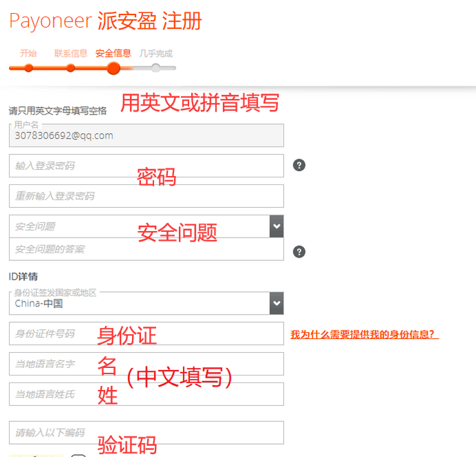Screen dimensions: 476x457
Task: Expand the 身份证签发国家或地区 dropdown arrow
Action: [276, 303]
